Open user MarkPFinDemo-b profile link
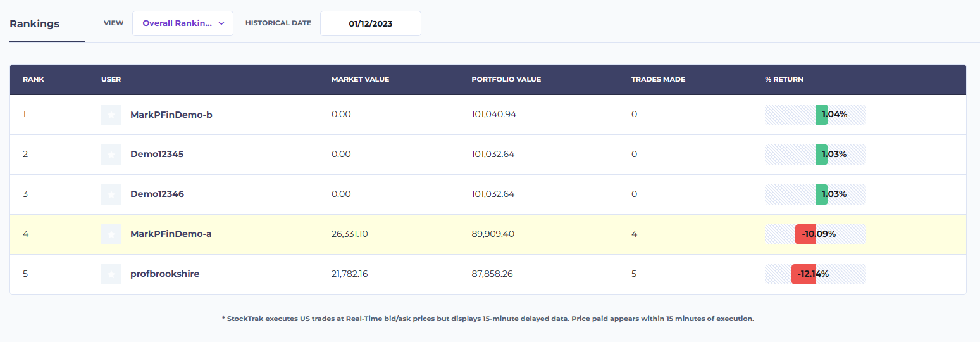This screenshot has width=980, height=342. click(x=171, y=115)
